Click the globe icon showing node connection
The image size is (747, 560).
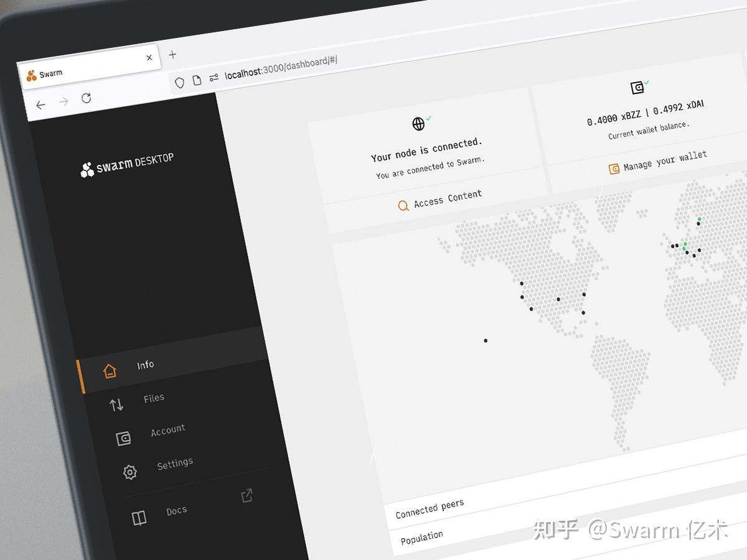tap(418, 124)
